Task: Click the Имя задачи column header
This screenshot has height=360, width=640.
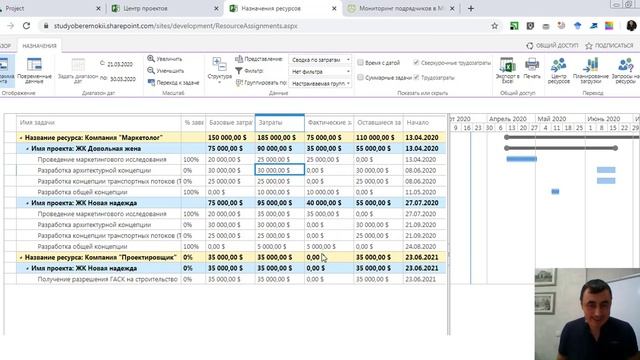Action: [99, 122]
